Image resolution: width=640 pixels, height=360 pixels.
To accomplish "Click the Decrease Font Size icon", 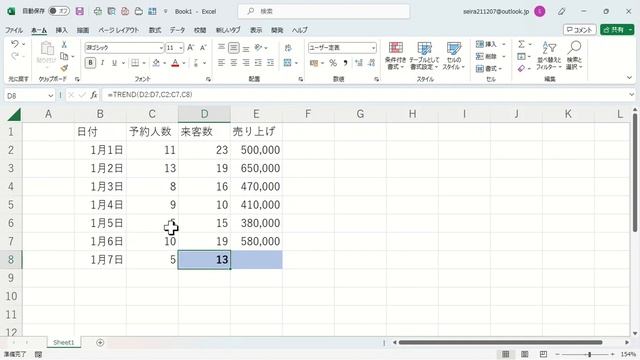I will pyautogui.click(x=203, y=48).
